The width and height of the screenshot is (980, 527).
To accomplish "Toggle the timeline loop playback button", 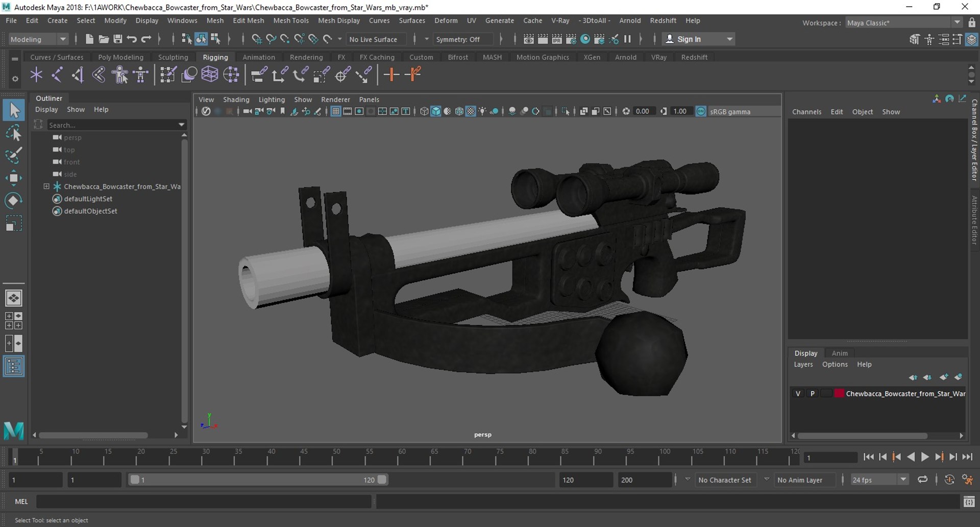I will (922, 480).
